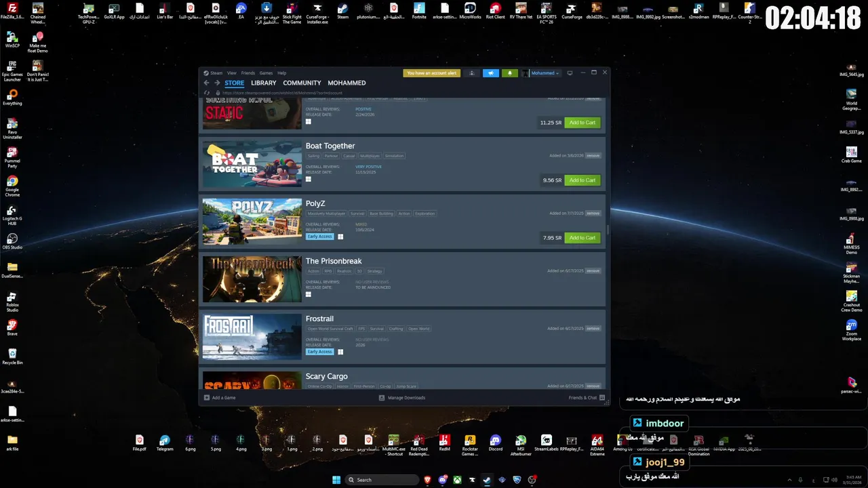
Task: Open Recycle Bin desktop icon
Action: tap(12, 357)
